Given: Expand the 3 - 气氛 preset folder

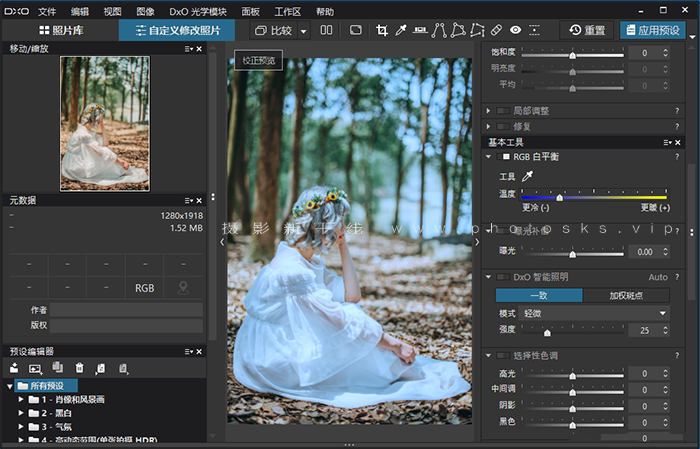Looking at the screenshot, I should (x=21, y=427).
